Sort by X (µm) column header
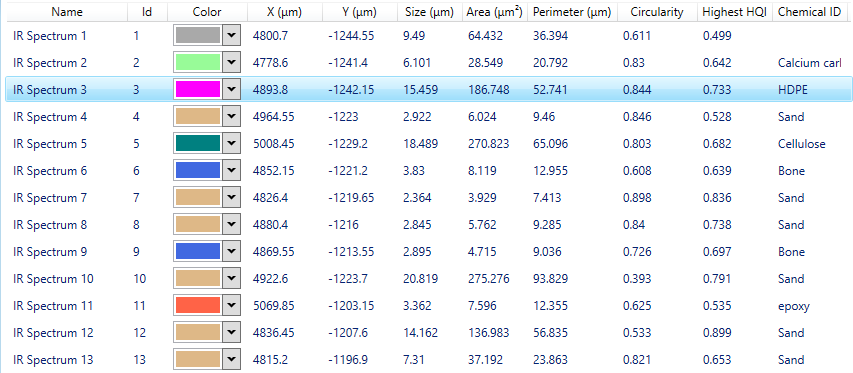The width and height of the screenshot is (853, 373). 285,12
